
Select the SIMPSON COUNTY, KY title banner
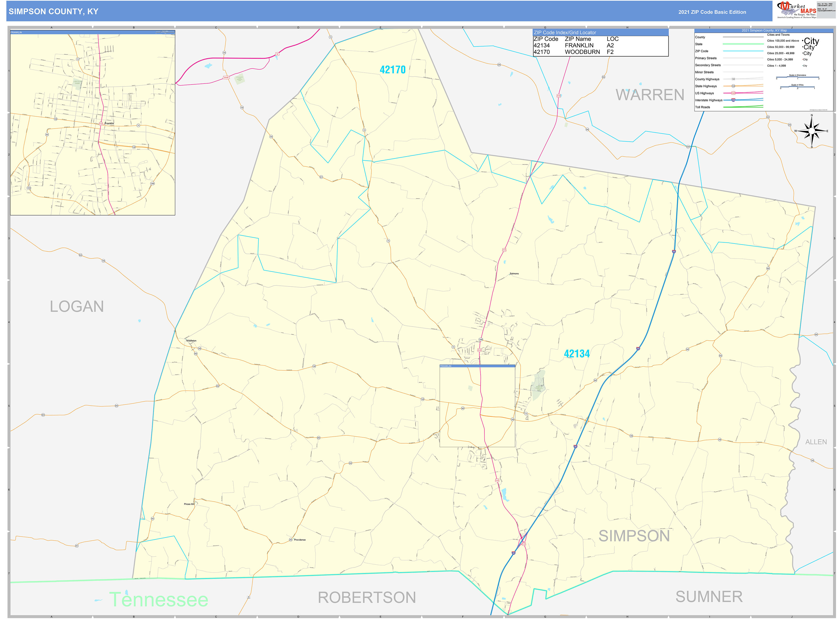coord(54,12)
